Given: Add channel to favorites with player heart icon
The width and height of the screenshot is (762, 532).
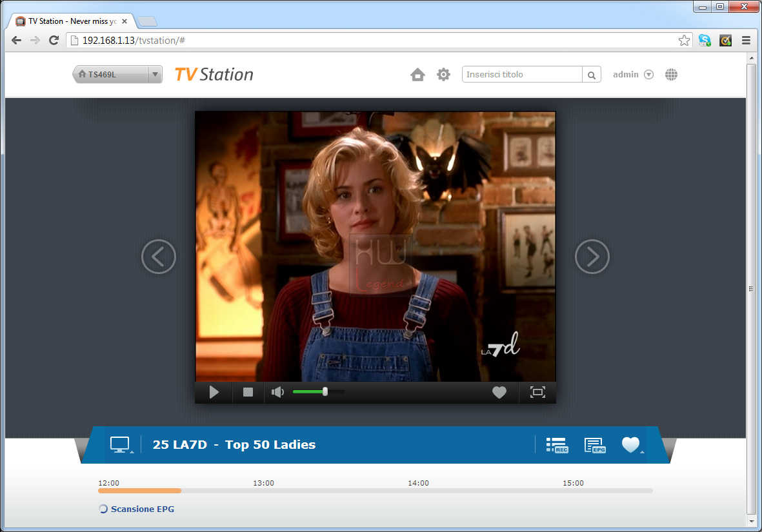Looking at the screenshot, I should (499, 392).
